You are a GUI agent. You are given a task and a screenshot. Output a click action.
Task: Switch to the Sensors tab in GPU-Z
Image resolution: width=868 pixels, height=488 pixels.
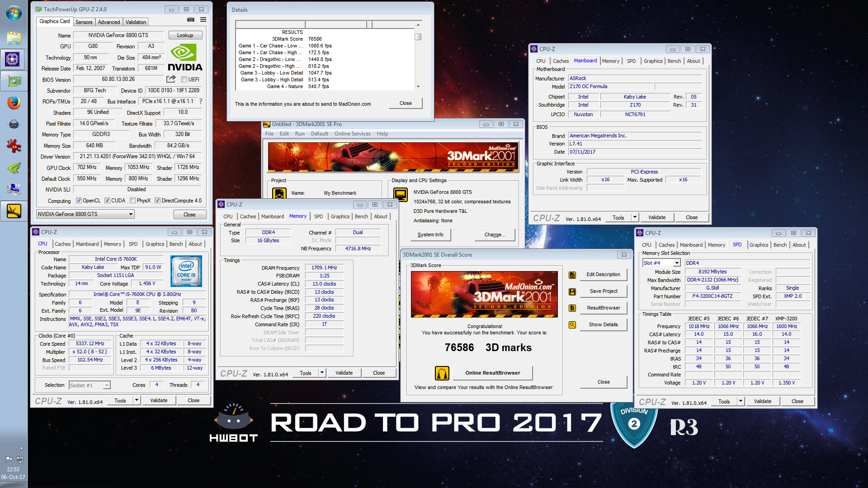click(x=84, y=22)
